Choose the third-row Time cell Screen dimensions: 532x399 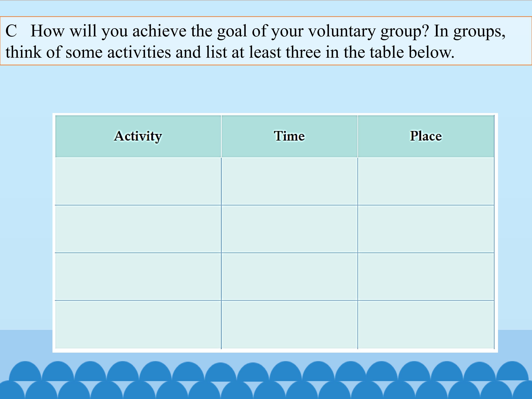(x=289, y=277)
